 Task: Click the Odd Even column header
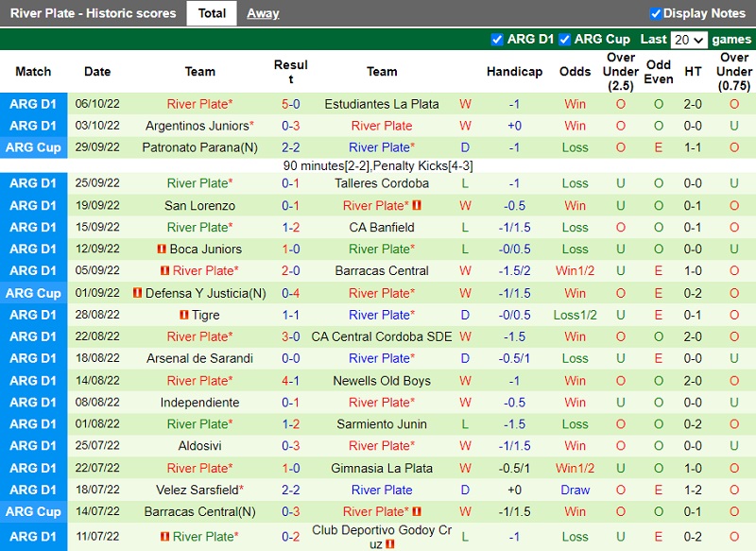(659, 71)
